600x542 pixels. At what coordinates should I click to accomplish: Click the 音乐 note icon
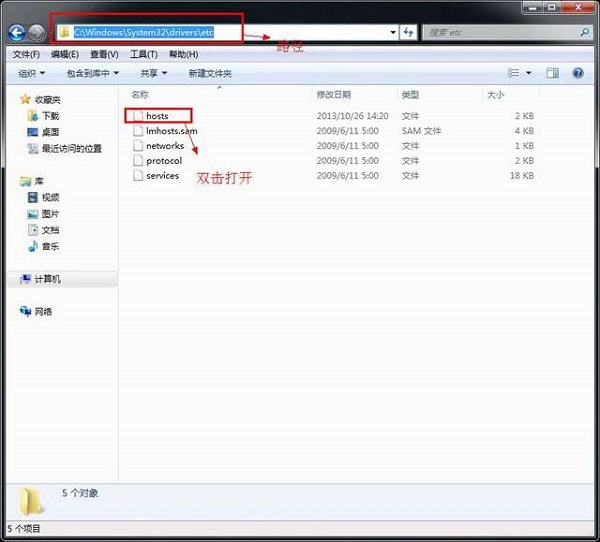[x=33, y=246]
